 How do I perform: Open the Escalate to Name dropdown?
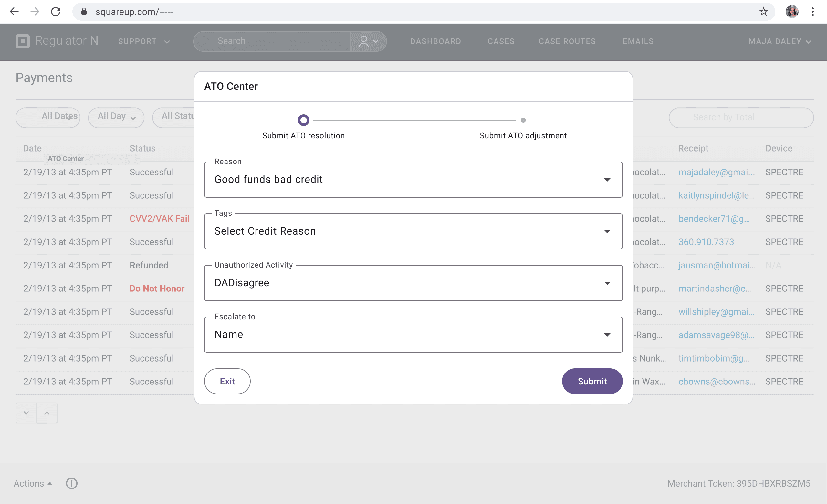point(413,334)
